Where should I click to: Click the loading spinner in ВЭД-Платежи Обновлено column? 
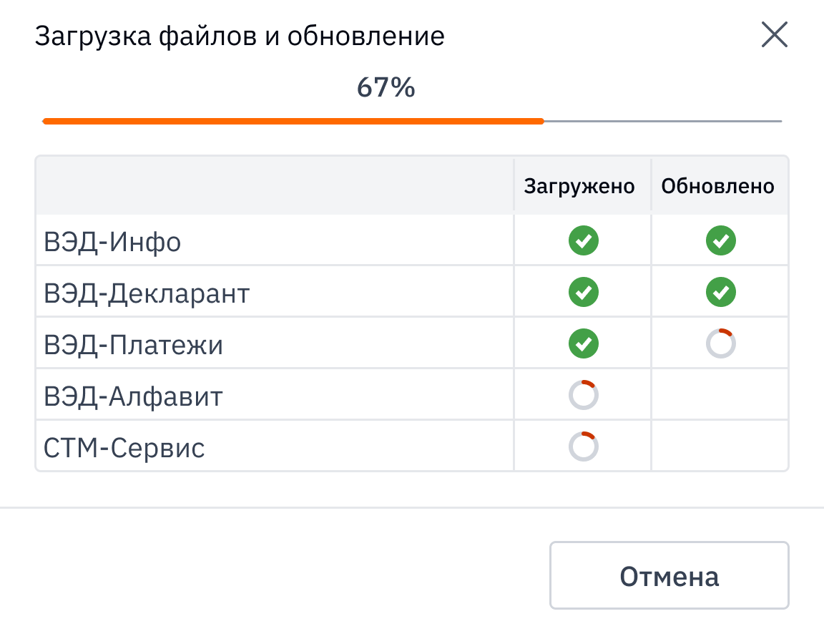point(720,343)
